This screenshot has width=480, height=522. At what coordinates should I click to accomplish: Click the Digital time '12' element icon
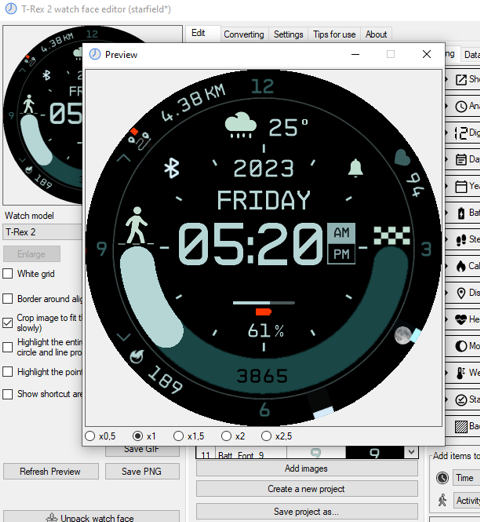click(x=461, y=133)
